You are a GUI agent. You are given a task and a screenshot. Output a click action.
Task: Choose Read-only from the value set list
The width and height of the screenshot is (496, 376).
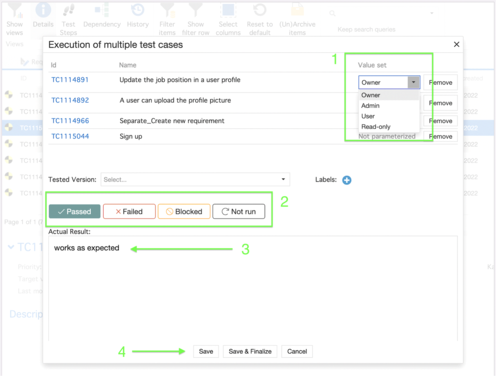[376, 127]
